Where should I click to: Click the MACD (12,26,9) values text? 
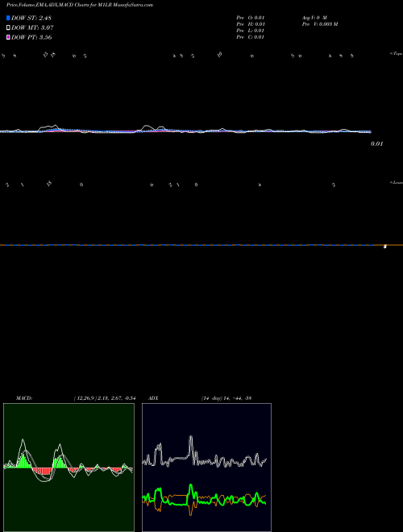point(105,398)
